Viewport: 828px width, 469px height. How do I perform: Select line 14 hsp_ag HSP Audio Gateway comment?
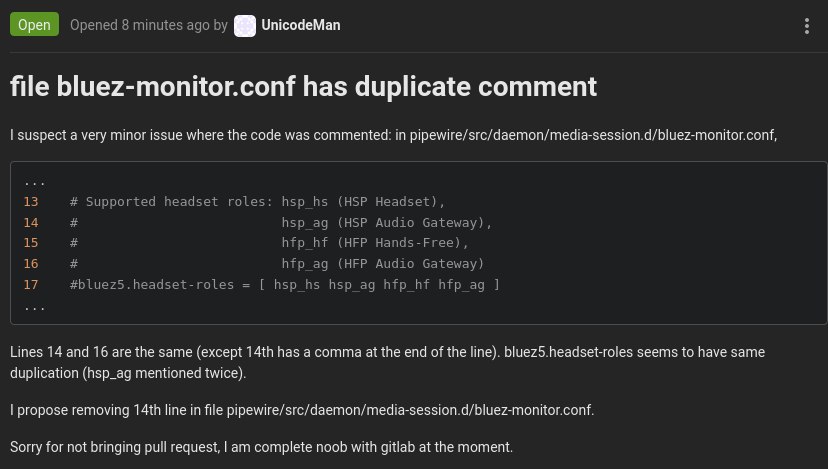click(x=281, y=222)
